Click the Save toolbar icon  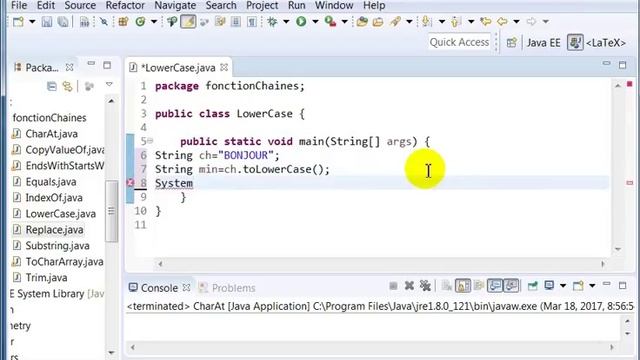47,22
